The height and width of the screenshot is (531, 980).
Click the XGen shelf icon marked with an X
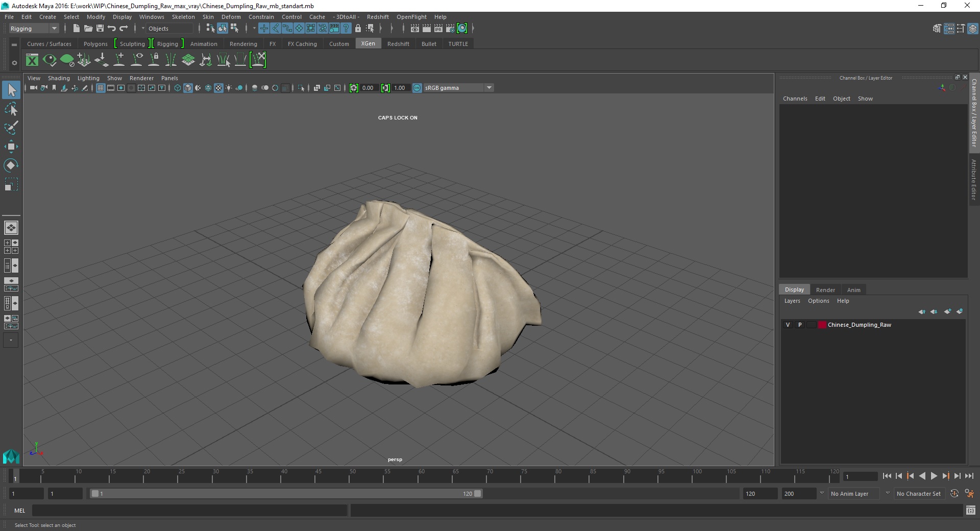pyautogui.click(x=258, y=60)
